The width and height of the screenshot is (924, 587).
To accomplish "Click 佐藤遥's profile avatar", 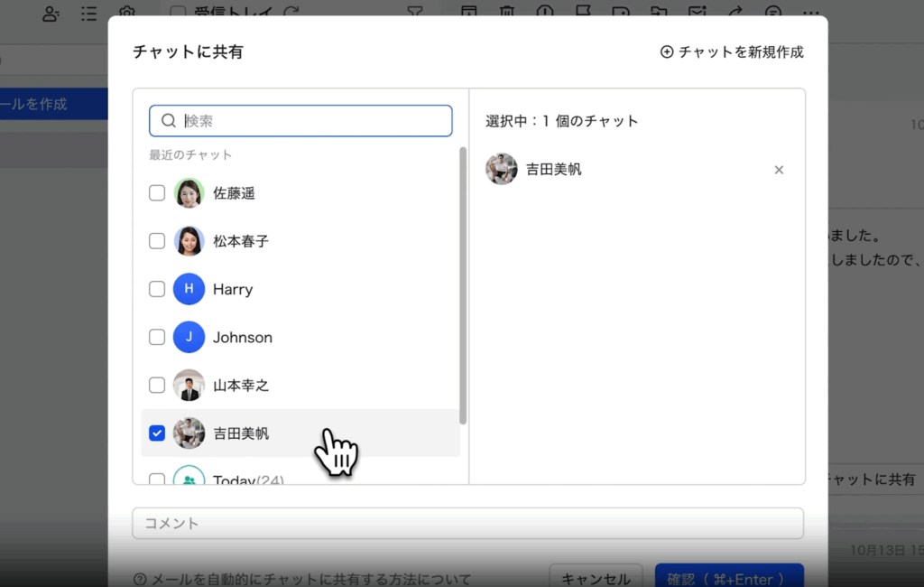I will click(x=189, y=193).
